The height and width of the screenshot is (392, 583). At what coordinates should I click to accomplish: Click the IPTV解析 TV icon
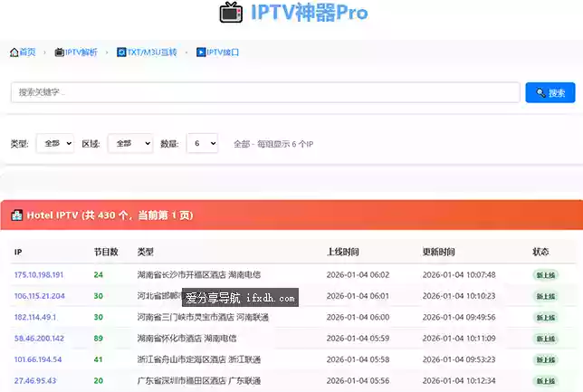59,53
